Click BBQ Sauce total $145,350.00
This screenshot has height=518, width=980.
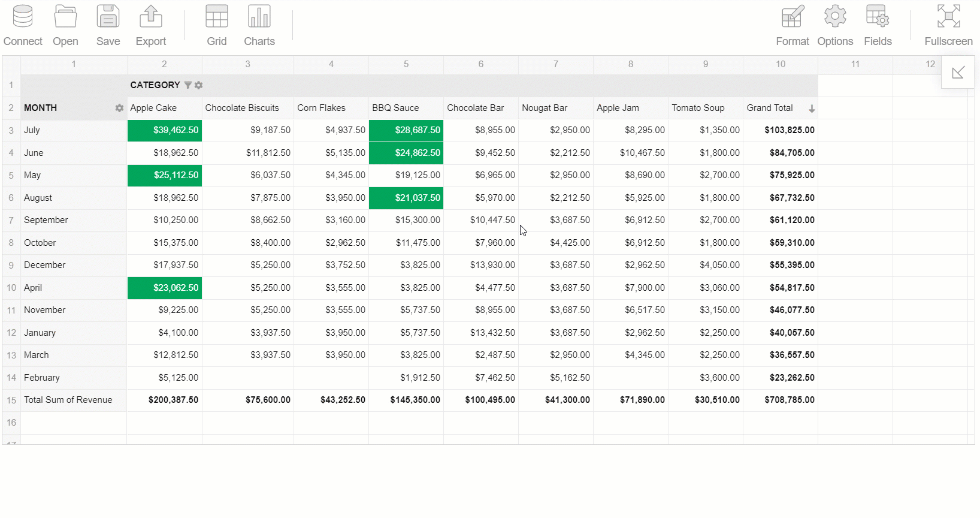406,400
